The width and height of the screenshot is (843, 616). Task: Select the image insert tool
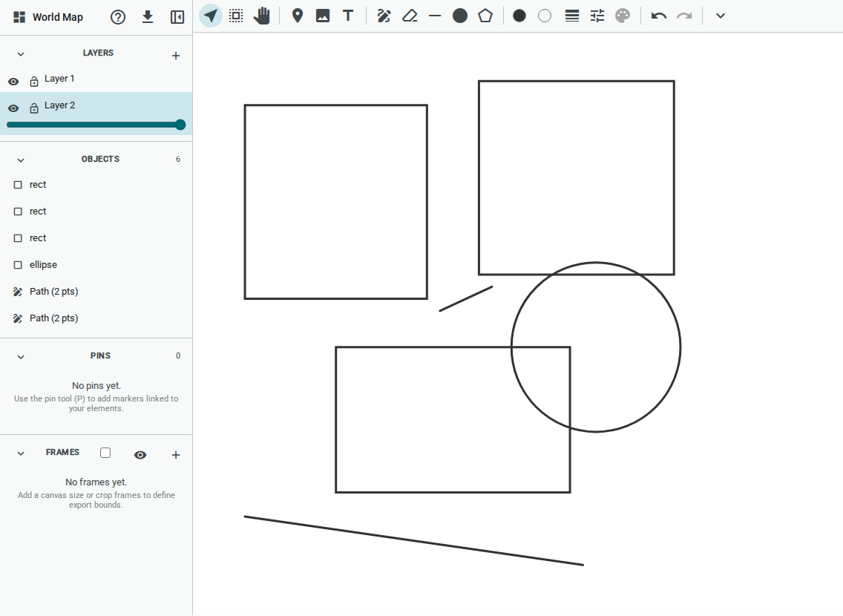pyautogui.click(x=323, y=16)
